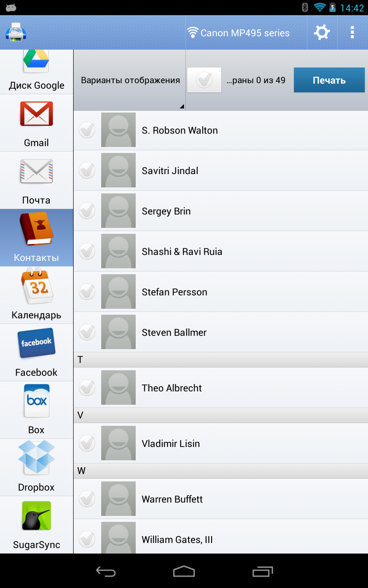Open the Dropbox source icon
This screenshot has height=588, width=368.
(x=36, y=458)
